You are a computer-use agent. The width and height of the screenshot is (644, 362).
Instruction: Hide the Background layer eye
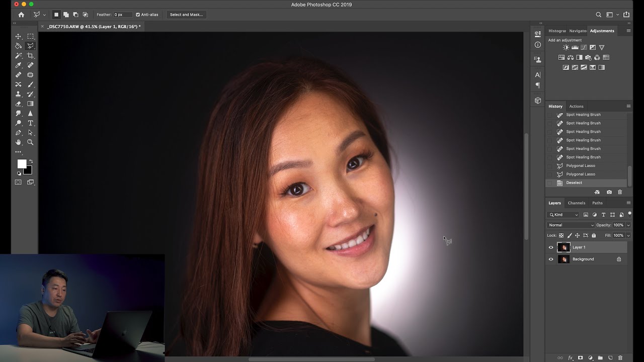tap(551, 259)
